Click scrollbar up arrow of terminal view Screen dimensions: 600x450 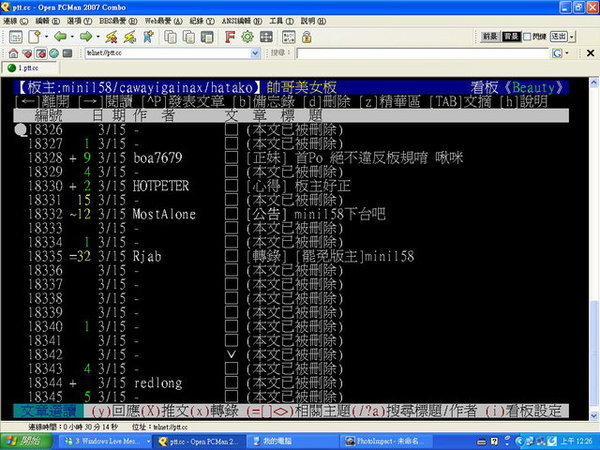pos(593,82)
